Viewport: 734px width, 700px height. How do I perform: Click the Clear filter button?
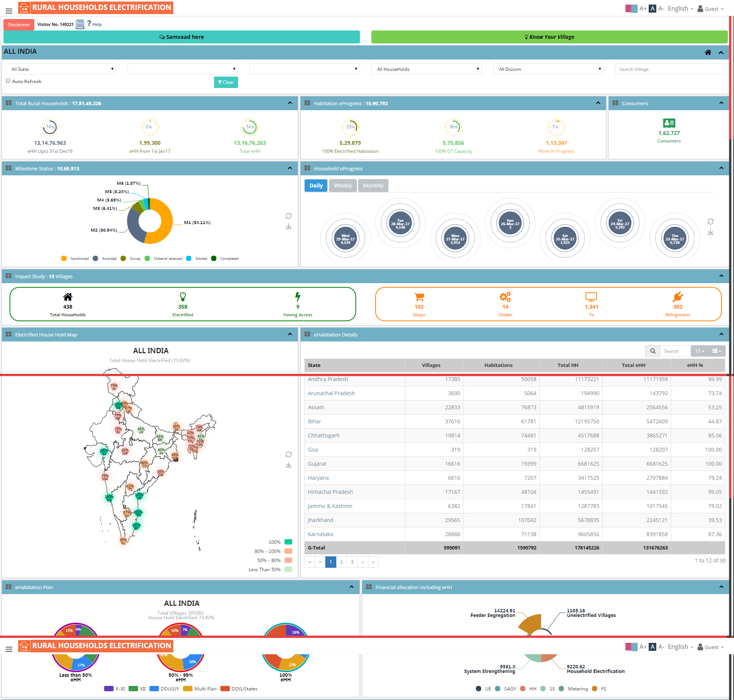(x=226, y=82)
